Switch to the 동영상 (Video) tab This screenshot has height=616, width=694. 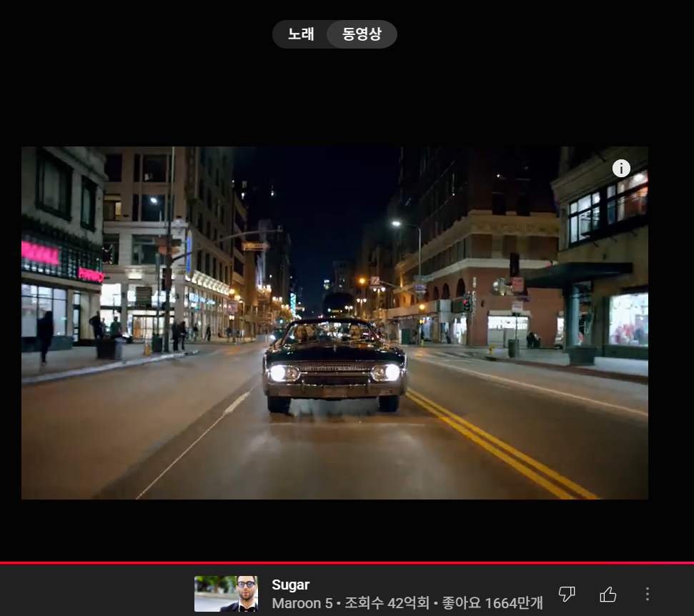pos(362,34)
